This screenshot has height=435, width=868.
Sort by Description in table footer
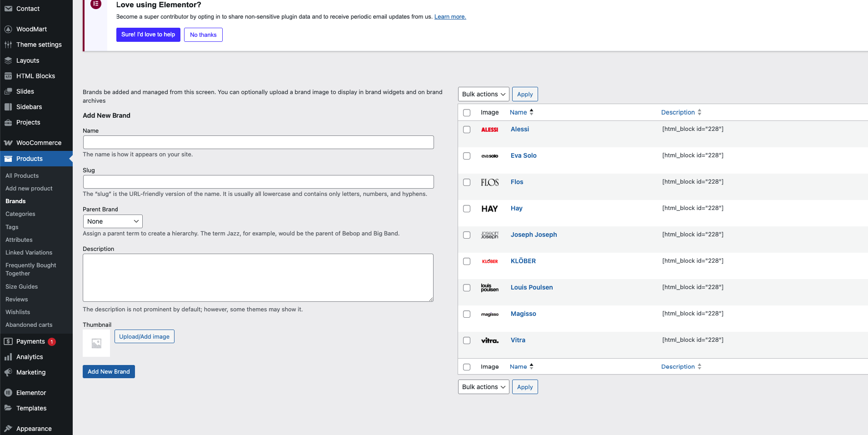click(x=681, y=366)
